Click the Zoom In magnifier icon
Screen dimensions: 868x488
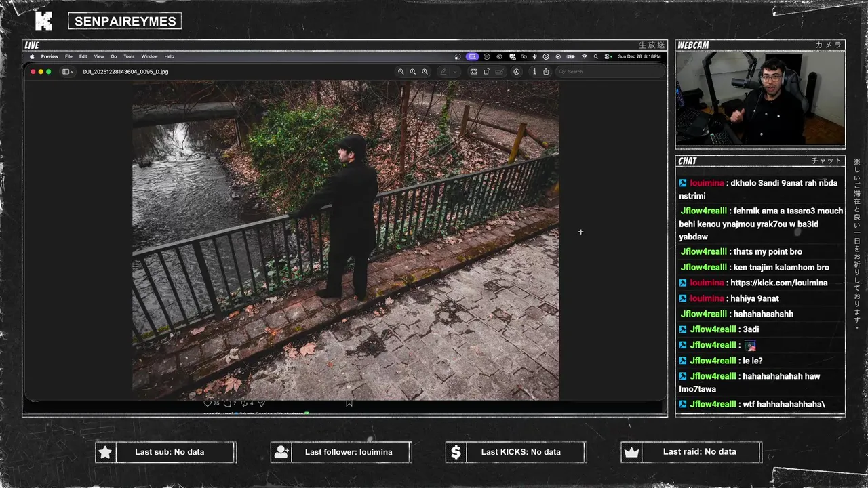pos(425,71)
